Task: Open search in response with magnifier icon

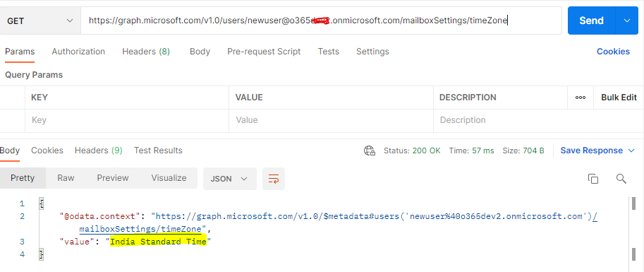Action: pyautogui.click(x=621, y=179)
